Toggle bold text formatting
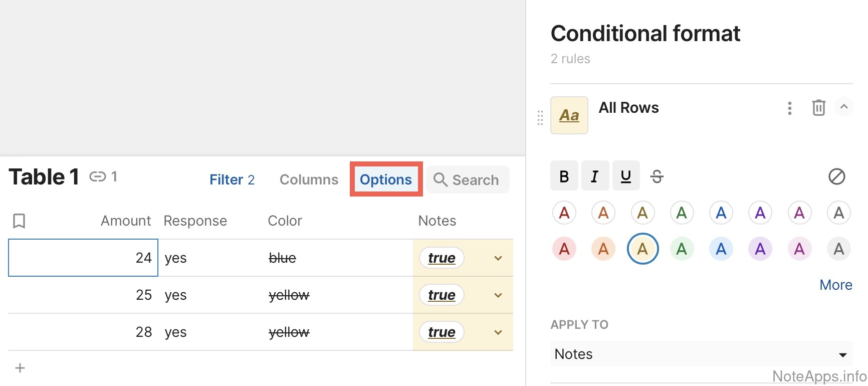868x386 pixels. pos(564,176)
